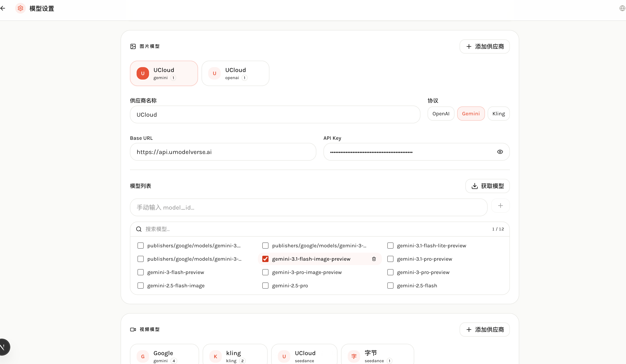This screenshot has height=364, width=626.
Task: Click the plus icon beside model_id input
Action: pos(500,206)
